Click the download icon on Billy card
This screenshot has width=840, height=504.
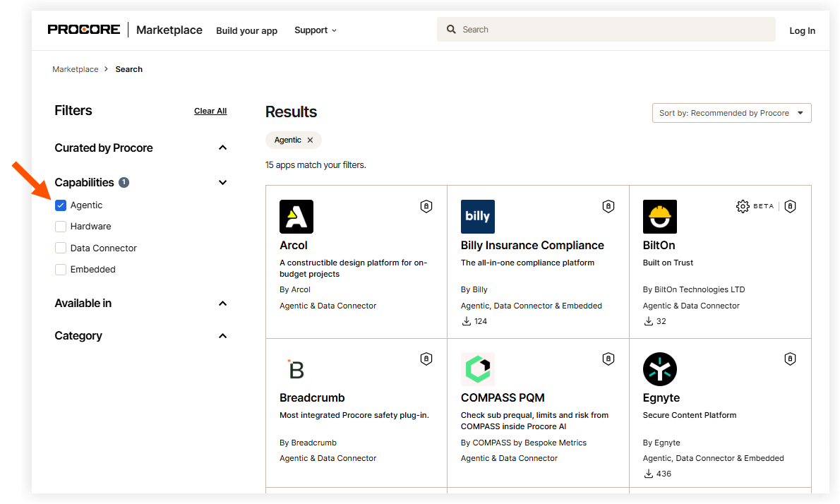pos(466,321)
